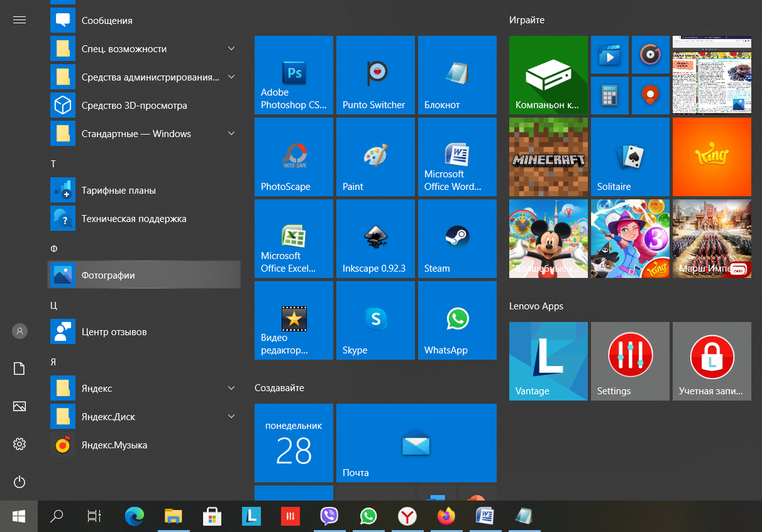This screenshot has height=532, width=762.
Task: Open Фотографии app from list
Action: (x=145, y=275)
